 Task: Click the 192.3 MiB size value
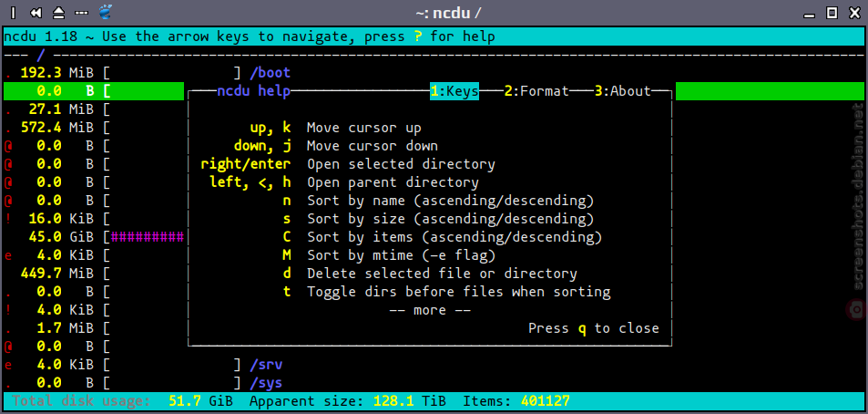coord(56,73)
